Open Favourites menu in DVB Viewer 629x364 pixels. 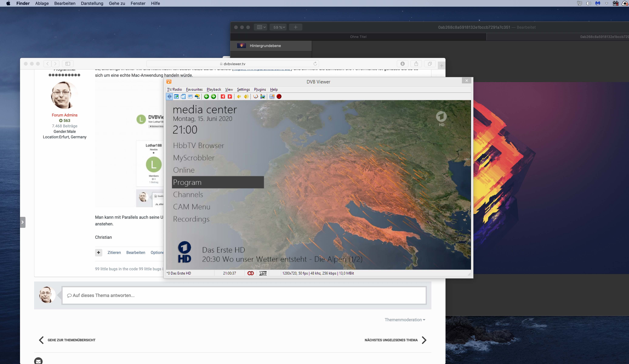194,89
